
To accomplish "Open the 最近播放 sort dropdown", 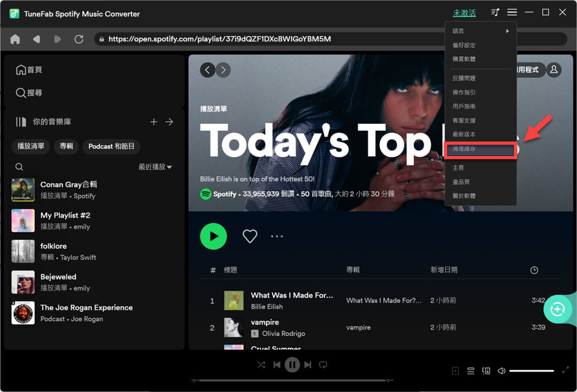I will coord(155,167).
